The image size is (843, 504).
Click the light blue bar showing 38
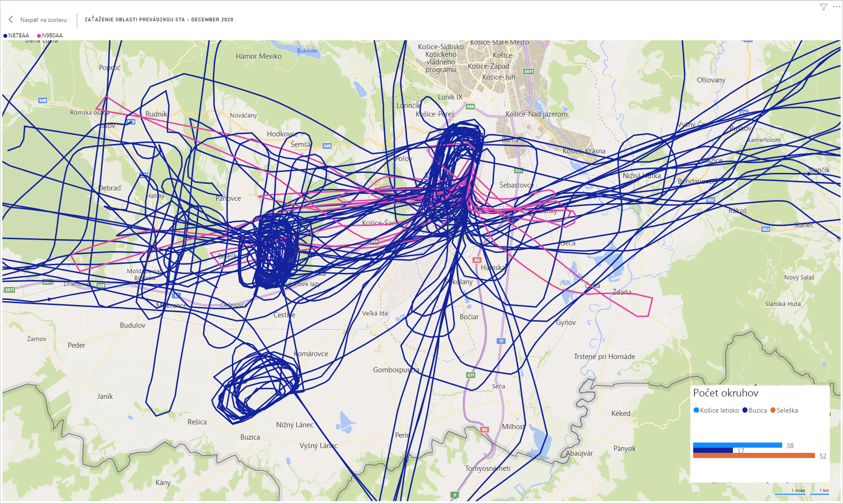click(x=737, y=445)
